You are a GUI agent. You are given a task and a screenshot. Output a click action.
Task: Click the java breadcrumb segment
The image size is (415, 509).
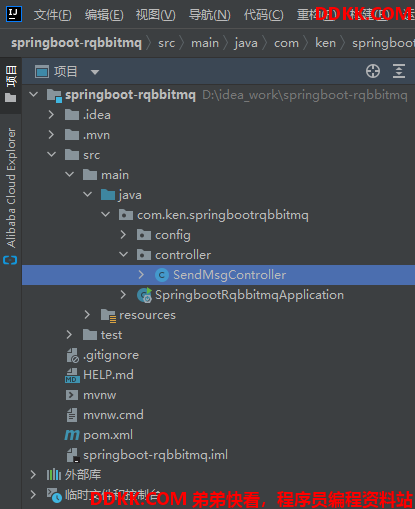click(x=246, y=43)
